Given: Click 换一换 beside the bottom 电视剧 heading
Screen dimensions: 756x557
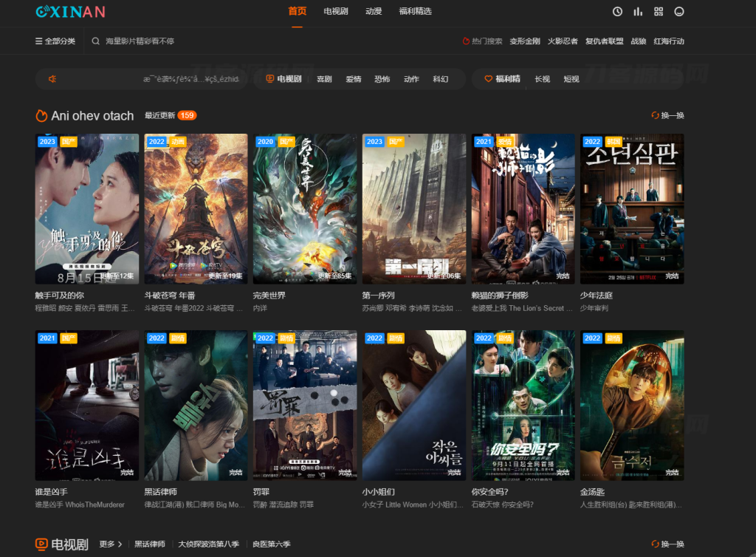Looking at the screenshot, I should (667, 544).
